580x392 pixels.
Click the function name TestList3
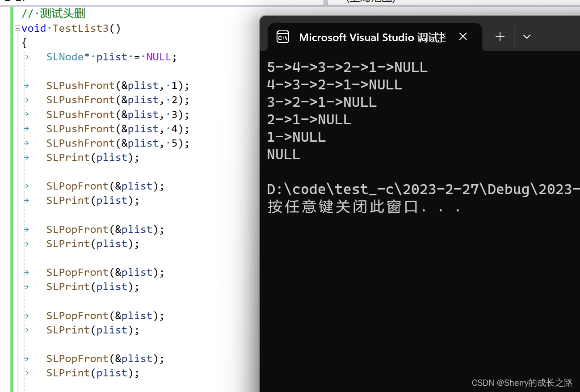(x=80, y=28)
